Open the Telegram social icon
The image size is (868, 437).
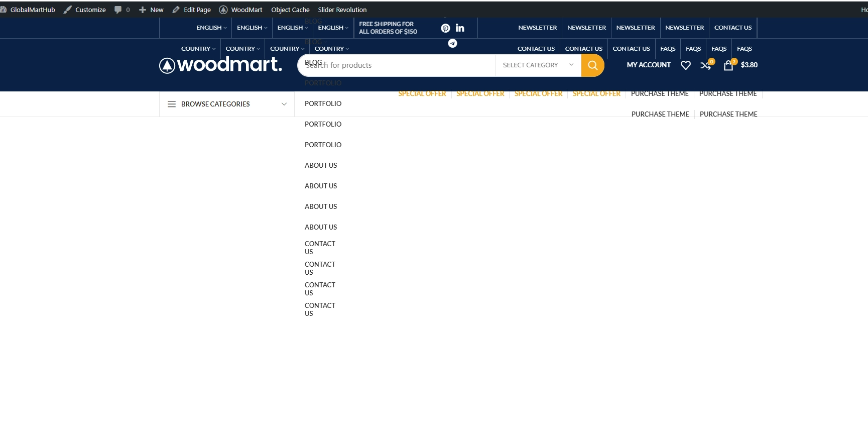[x=452, y=43]
